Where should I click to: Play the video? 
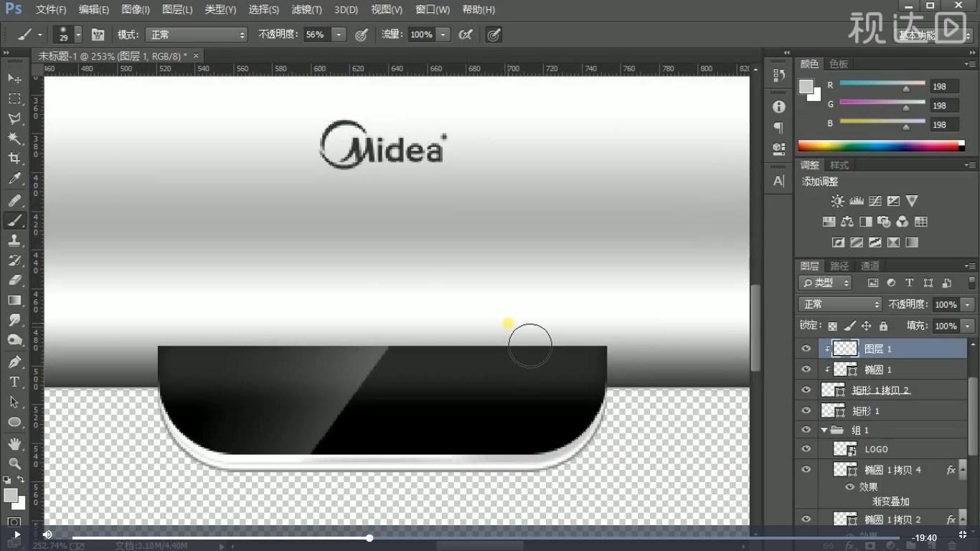17,534
